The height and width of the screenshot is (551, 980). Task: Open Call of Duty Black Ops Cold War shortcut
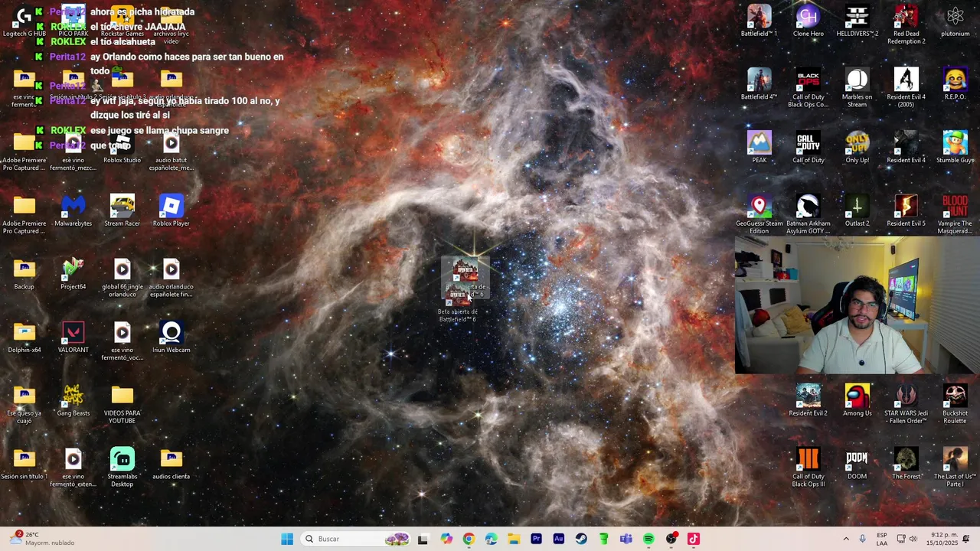coord(808,88)
